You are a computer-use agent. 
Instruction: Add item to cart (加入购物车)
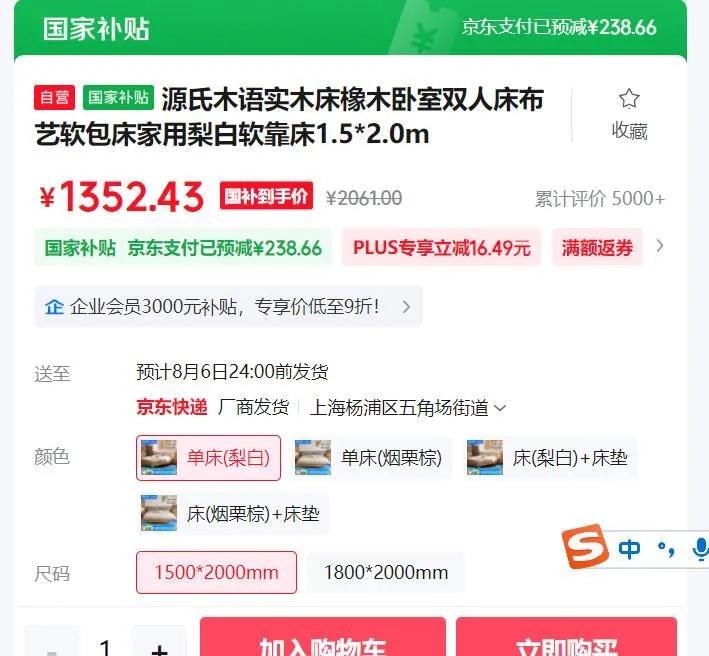click(323, 637)
